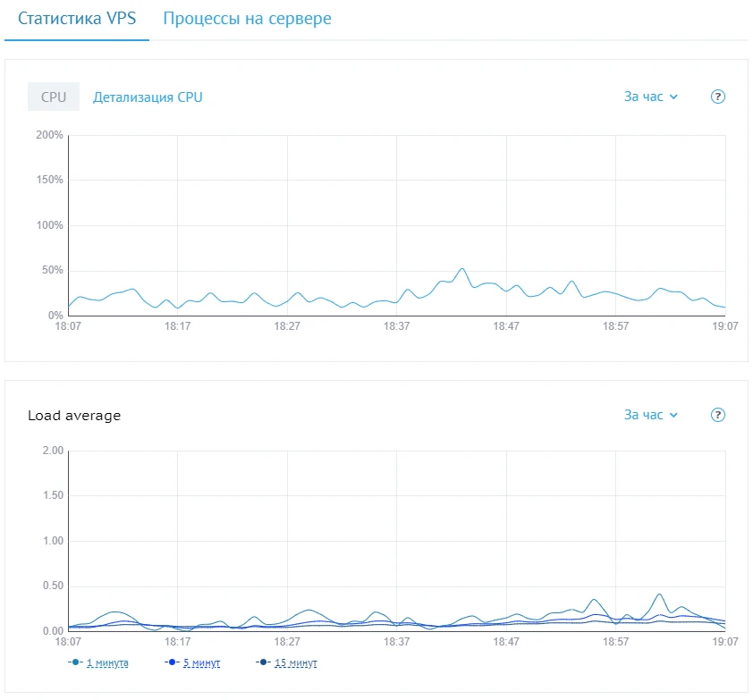753x700 pixels.
Task: Expand the За час dropdown in the CPU panel
Action: click(x=651, y=97)
